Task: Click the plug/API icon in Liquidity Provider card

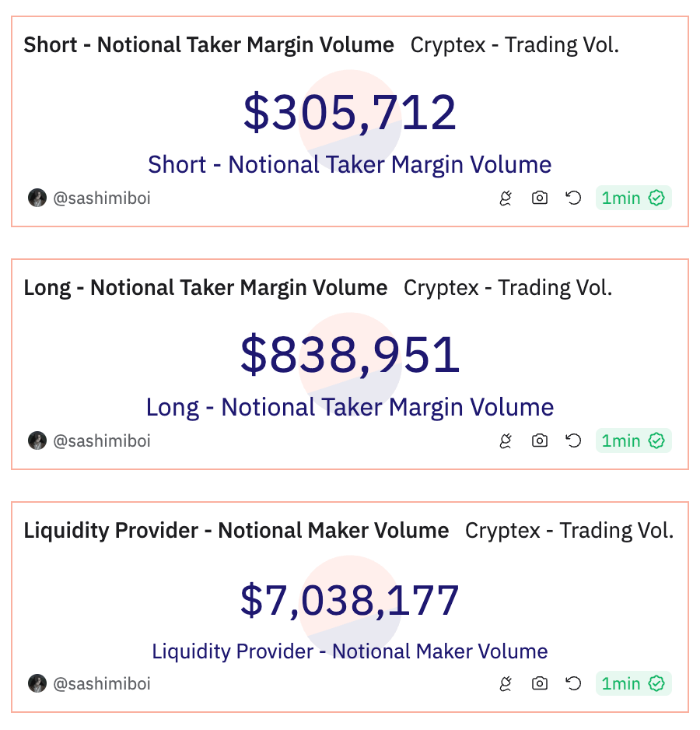Action: 506,683
